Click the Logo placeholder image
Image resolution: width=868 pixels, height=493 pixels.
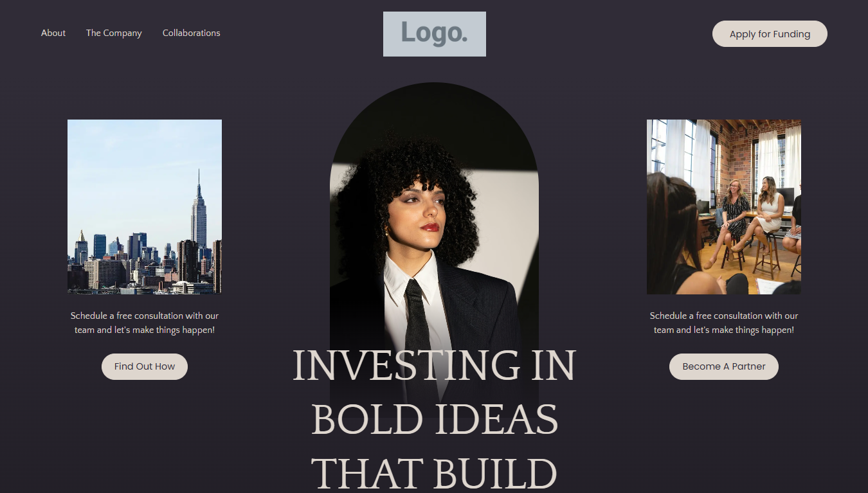[435, 34]
